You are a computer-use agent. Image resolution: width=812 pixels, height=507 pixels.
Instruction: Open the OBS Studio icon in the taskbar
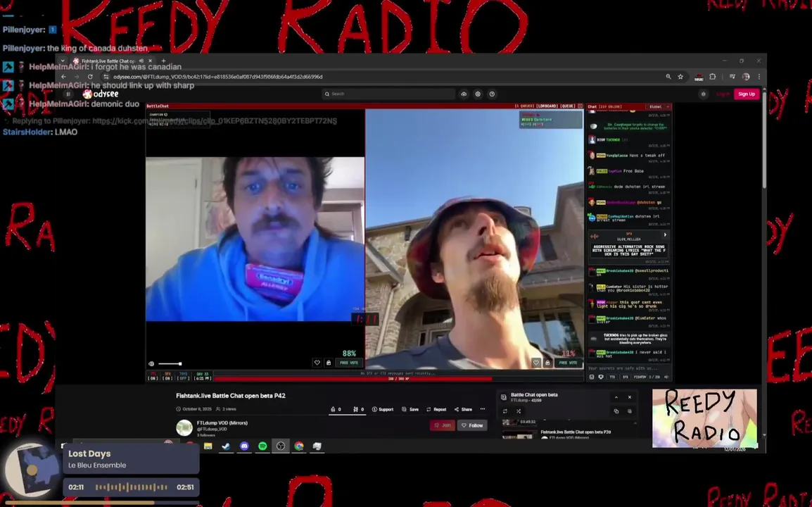pyautogui.click(x=281, y=446)
